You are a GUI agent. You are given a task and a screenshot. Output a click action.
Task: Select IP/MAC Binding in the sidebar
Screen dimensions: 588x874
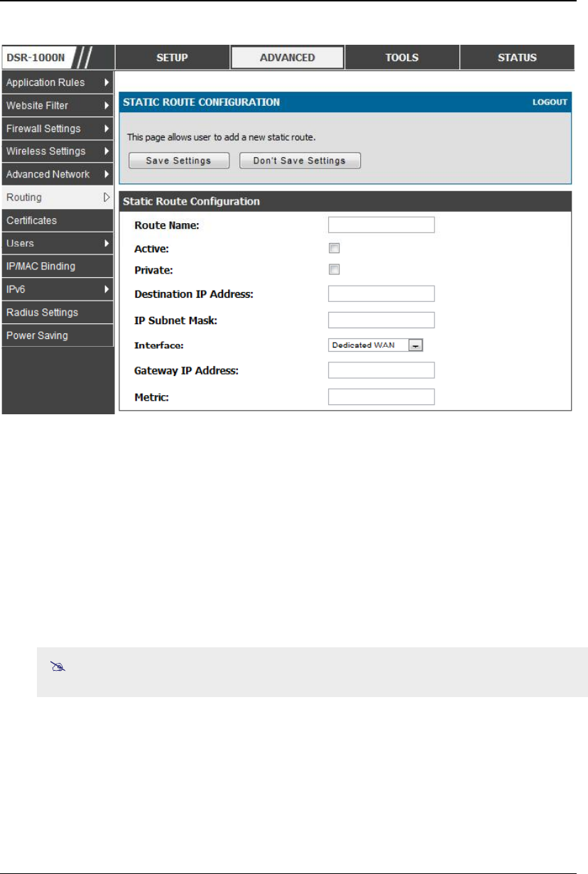(x=58, y=266)
